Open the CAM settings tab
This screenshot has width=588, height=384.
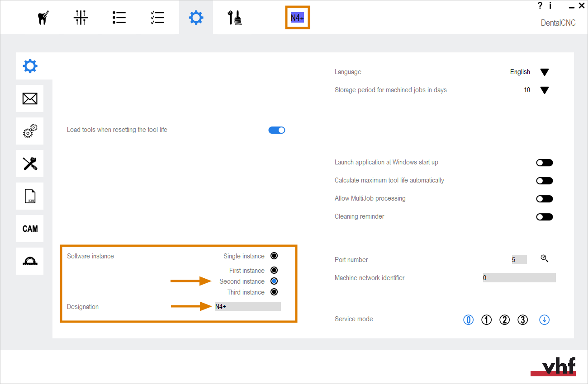[30, 229]
